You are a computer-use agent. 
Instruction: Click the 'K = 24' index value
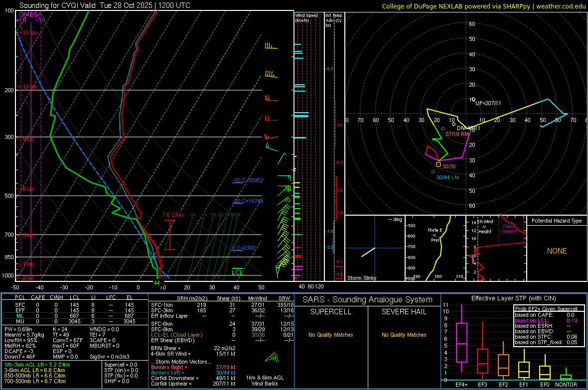tap(60, 329)
